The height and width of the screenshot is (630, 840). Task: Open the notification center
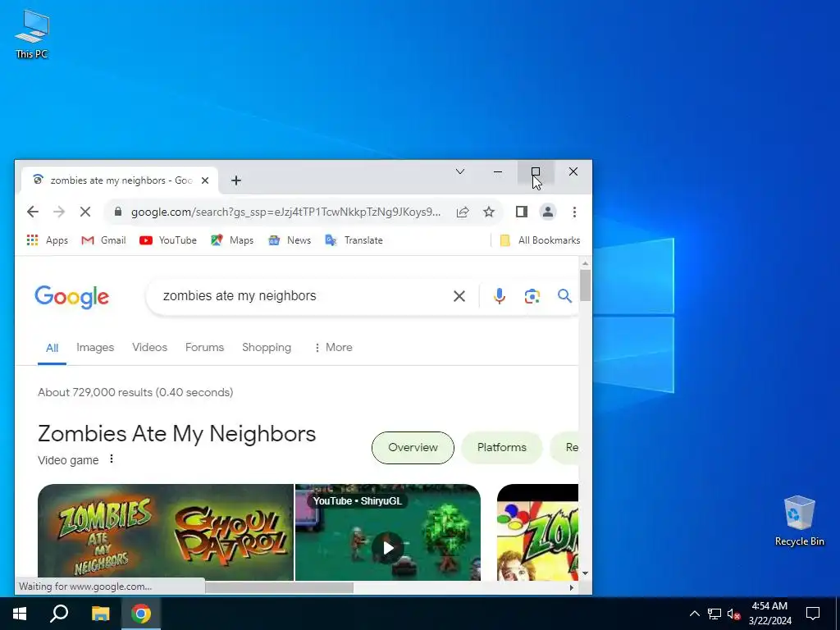[x=813, y=614]
